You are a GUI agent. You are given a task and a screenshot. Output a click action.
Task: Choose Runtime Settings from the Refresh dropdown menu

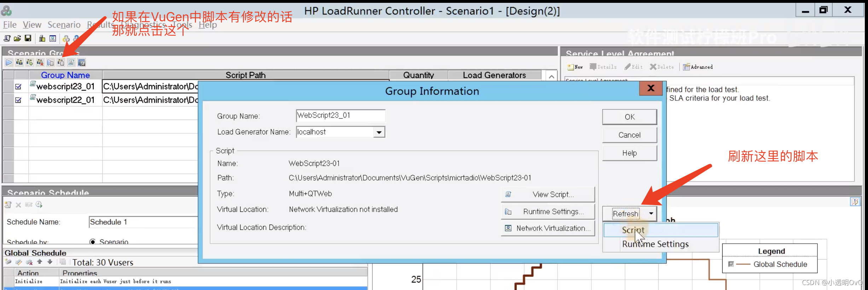pyautogui.click(x=661, y=244)
